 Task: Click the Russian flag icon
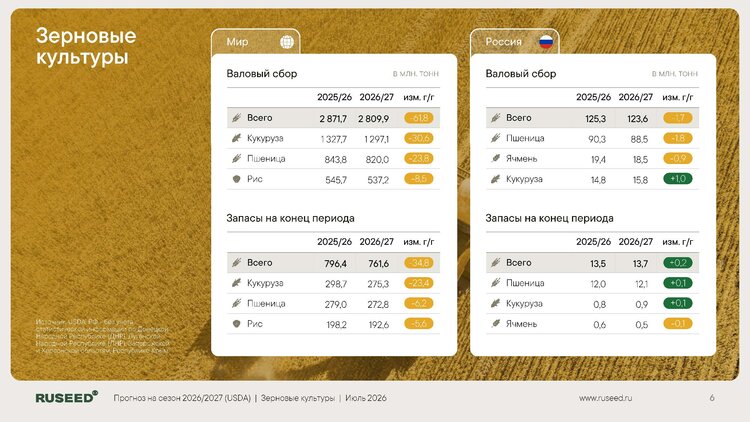pos(546,42)
